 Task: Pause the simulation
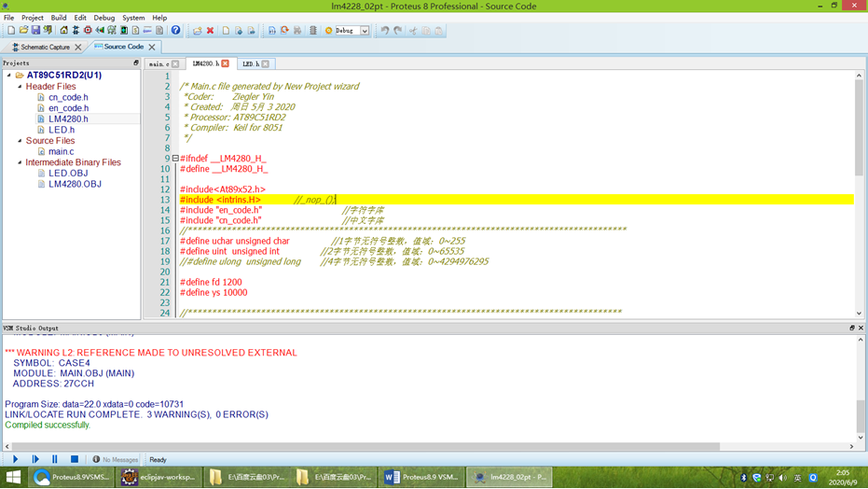coord(54,459)
